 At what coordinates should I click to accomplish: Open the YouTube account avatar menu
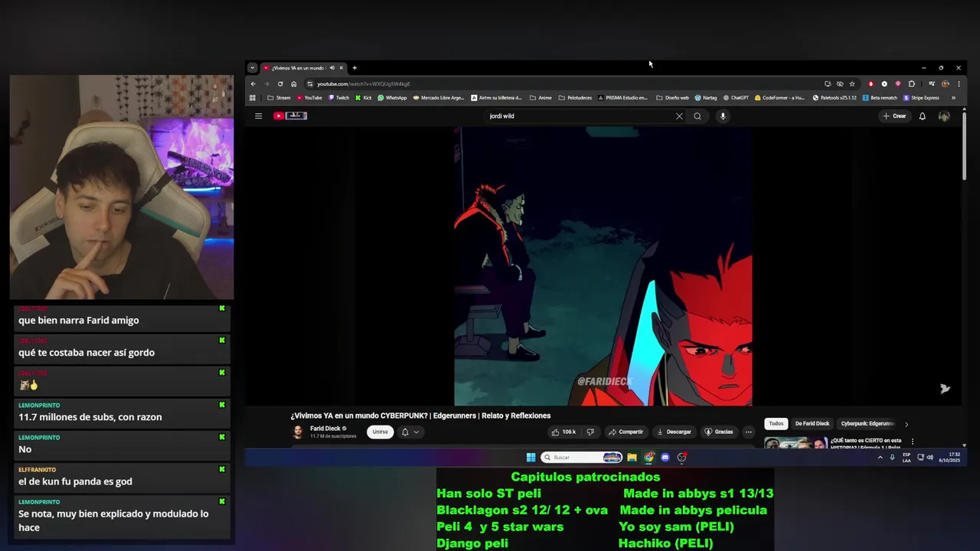point(944,116)
